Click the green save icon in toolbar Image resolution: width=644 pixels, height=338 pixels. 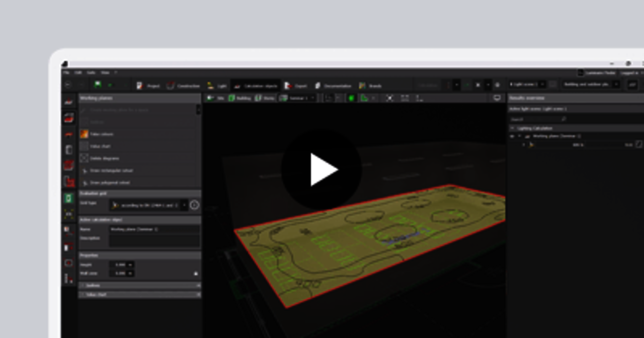[98, 85]
